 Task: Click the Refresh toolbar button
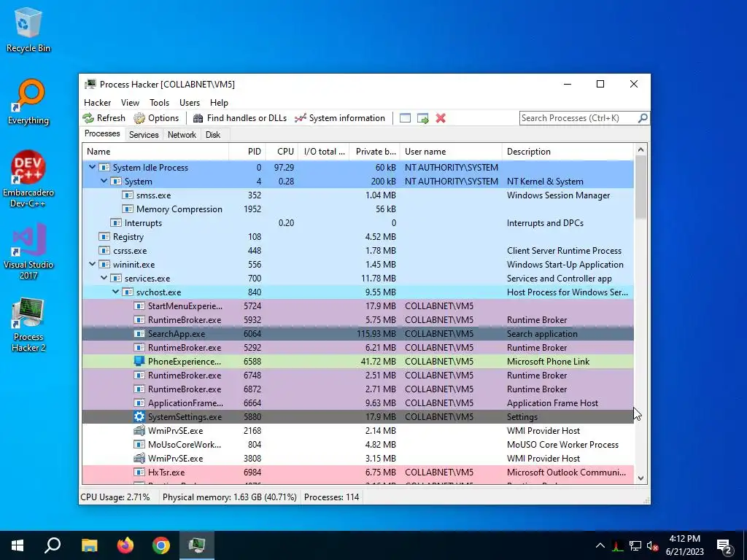tap(104, 118)
